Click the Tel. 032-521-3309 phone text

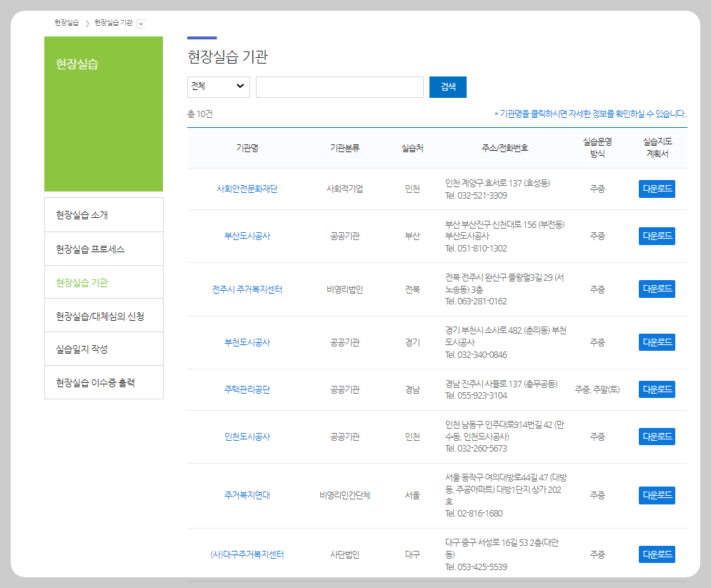pyautogui.click(x=476, y=195)
